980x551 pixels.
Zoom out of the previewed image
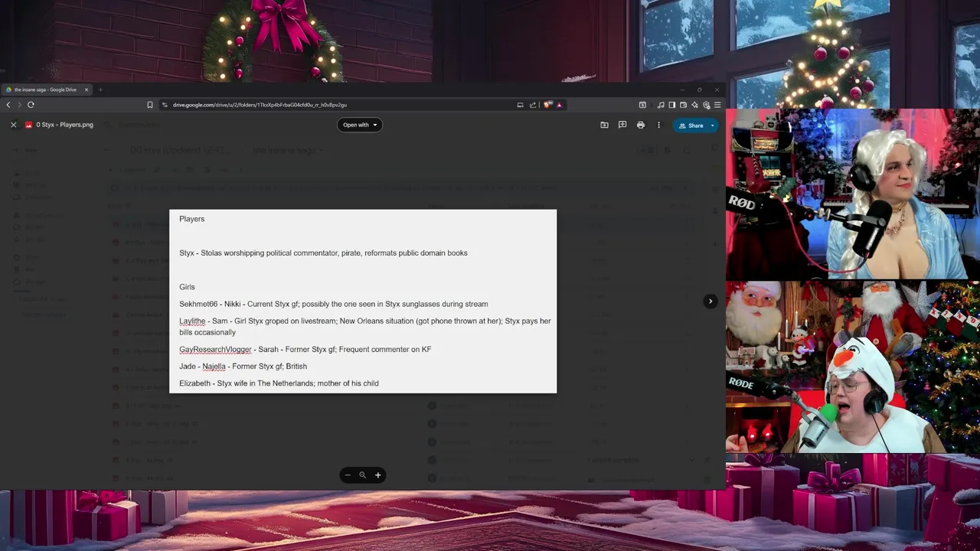[348, 475]
